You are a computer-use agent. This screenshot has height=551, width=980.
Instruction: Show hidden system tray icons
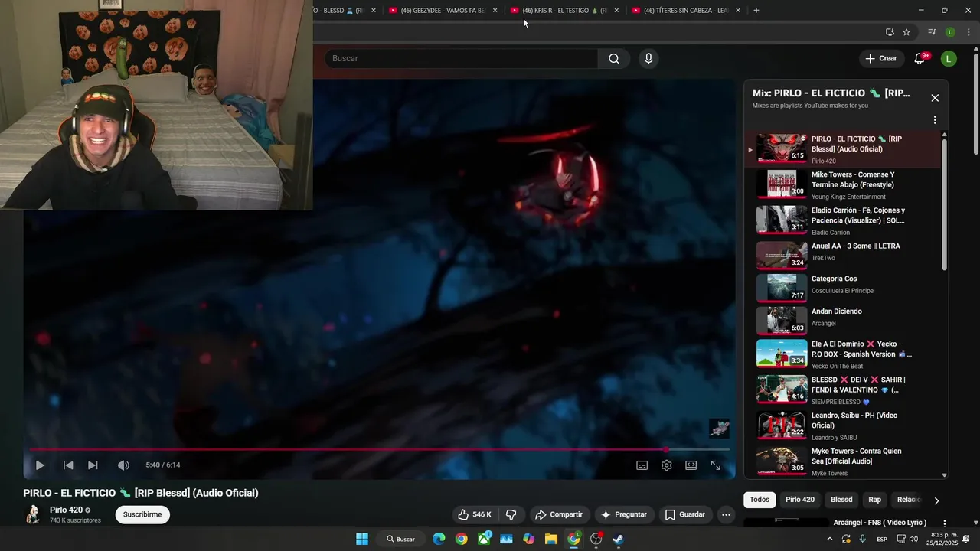point(829,539)
